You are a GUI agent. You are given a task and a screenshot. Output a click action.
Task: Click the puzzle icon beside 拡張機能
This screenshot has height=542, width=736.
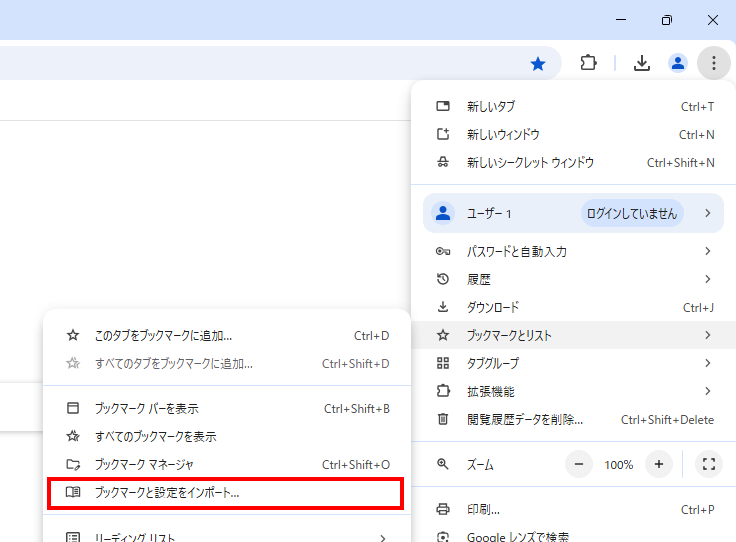(x=443, y=391)
